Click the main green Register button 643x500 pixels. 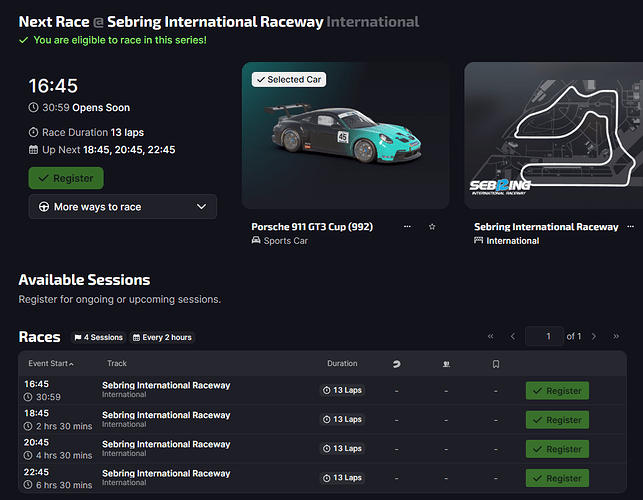[66, 178]
